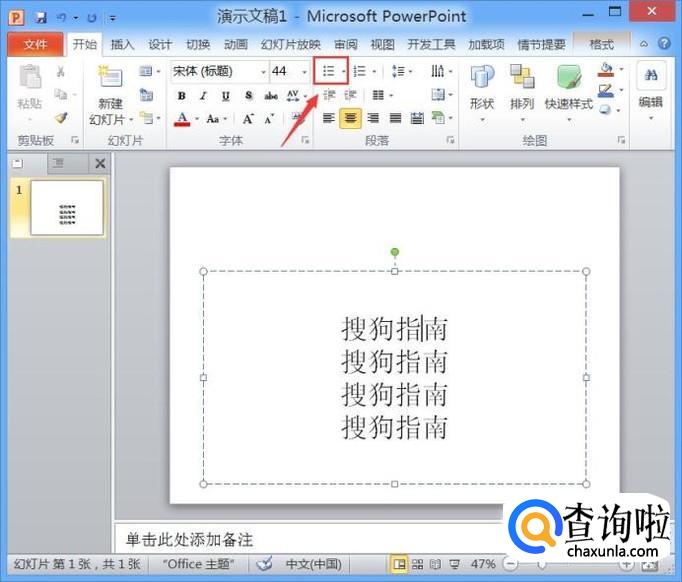Toggle Underline formatting
682x582 pixels.
pos(225,96)
